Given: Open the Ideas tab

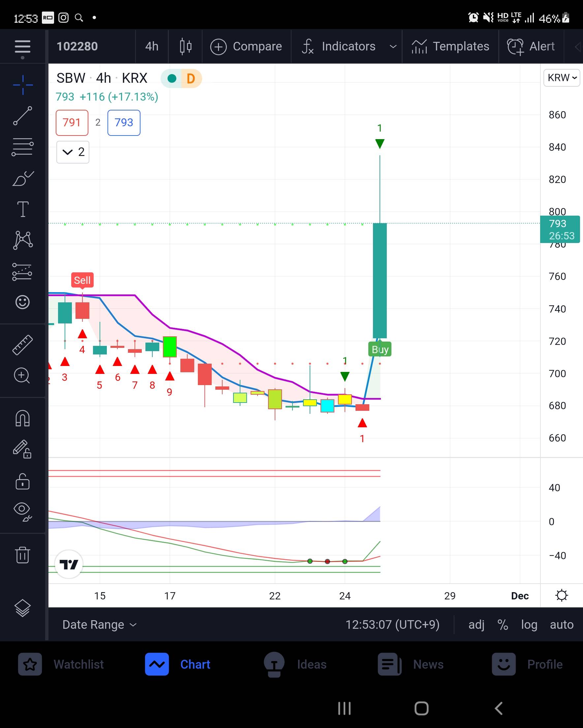Looking at the screenshot, I should click(x=295, y=664).
